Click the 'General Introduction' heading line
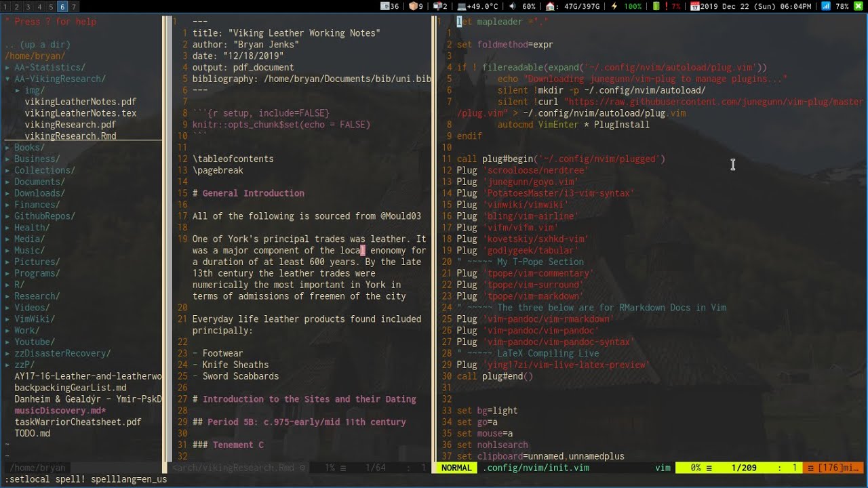 [248, 194]
